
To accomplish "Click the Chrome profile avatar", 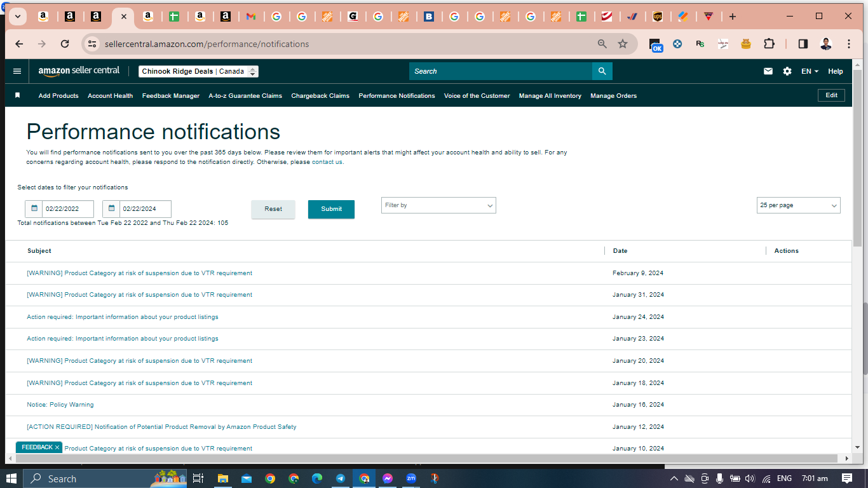I will 826,44.
